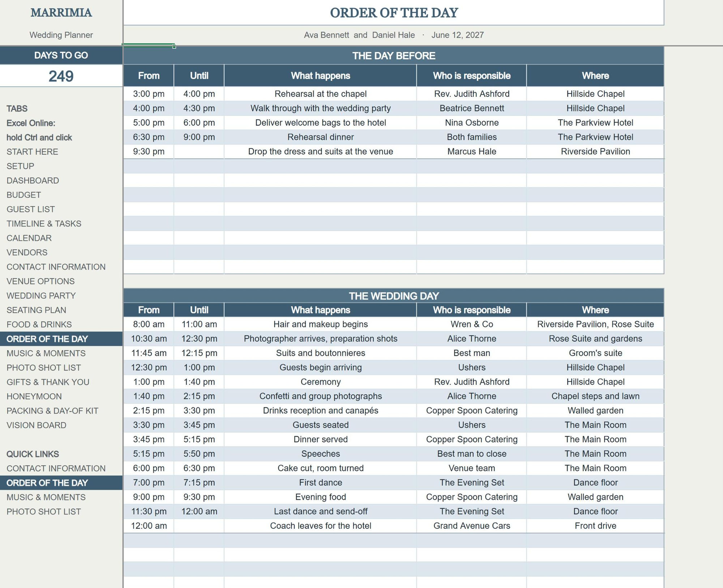
Task: Select the empty Until cell for 12:00 am row
Action: coord(199,526)
